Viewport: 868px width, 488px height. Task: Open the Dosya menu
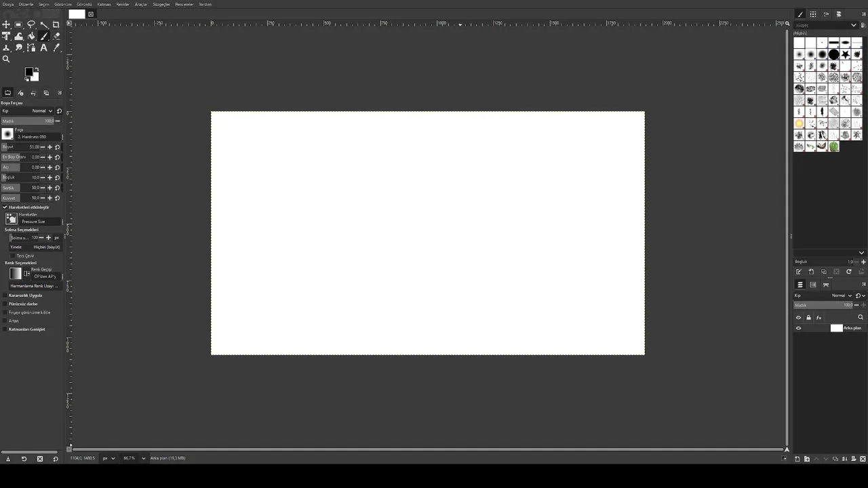(8, 4)
